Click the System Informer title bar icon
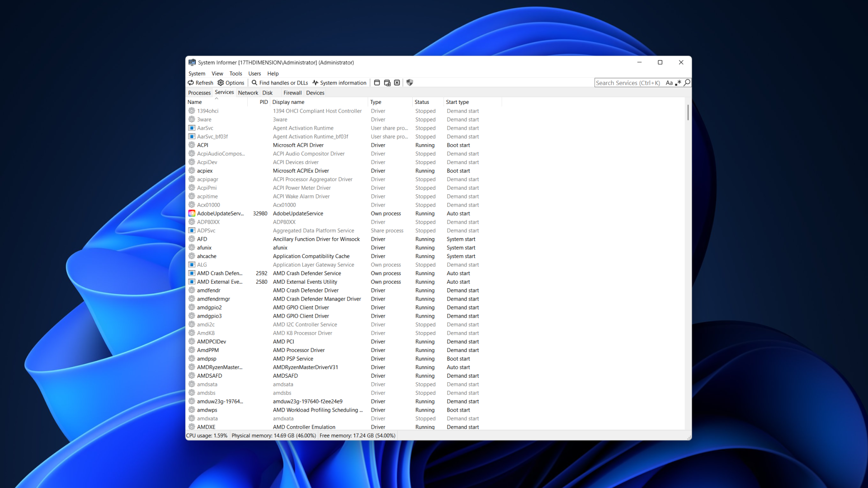 click(x=192, y=62)
